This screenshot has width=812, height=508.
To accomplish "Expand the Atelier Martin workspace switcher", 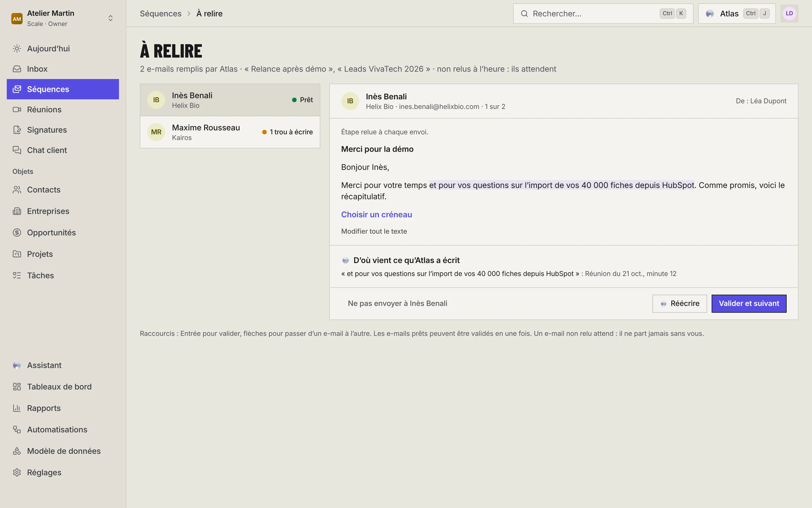I will click(x=111, y=18).
